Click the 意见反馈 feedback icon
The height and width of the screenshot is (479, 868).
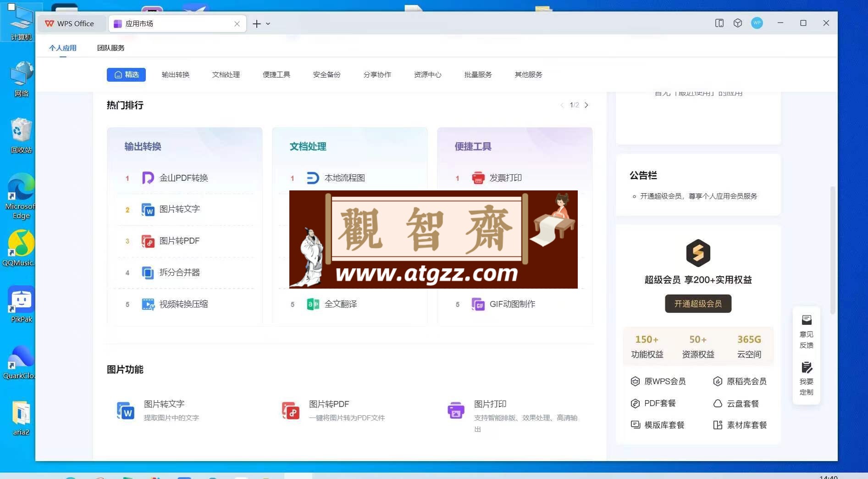pyautogui.click(x=807, y=320)
